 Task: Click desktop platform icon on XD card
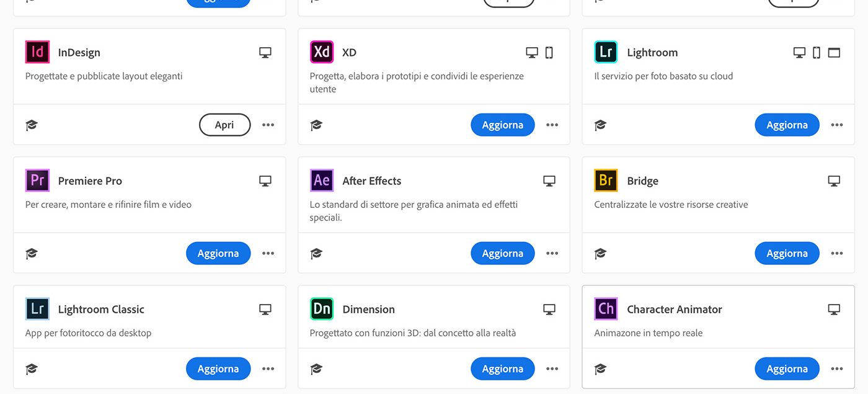tap(532, 53)
